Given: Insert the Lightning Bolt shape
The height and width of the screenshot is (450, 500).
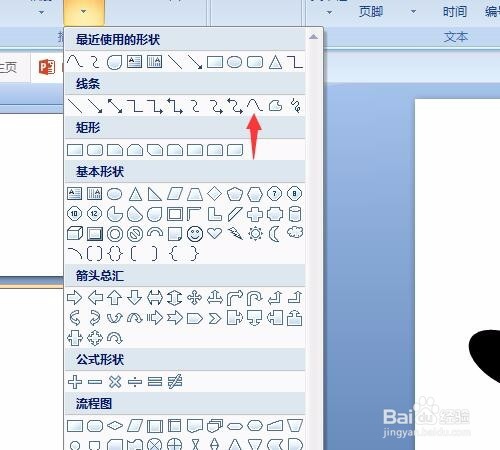Looking at the screenshot, I should 235,233.
